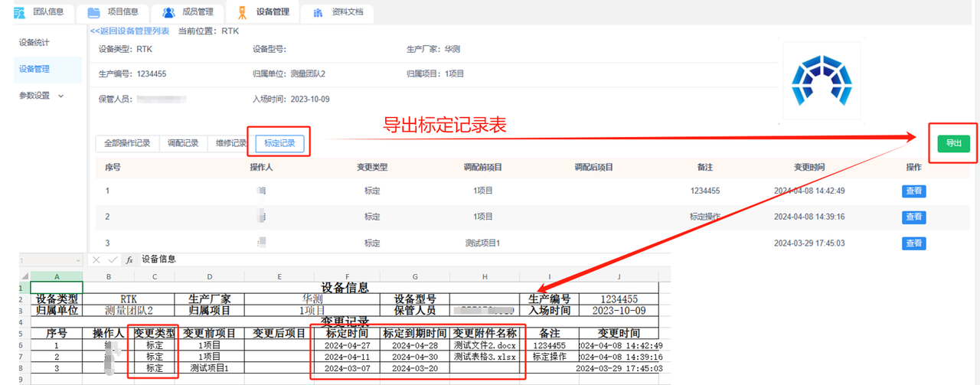Open the spreadsheet name box dropdown
This screenshot has height=385, width=980.
(77, 260)
